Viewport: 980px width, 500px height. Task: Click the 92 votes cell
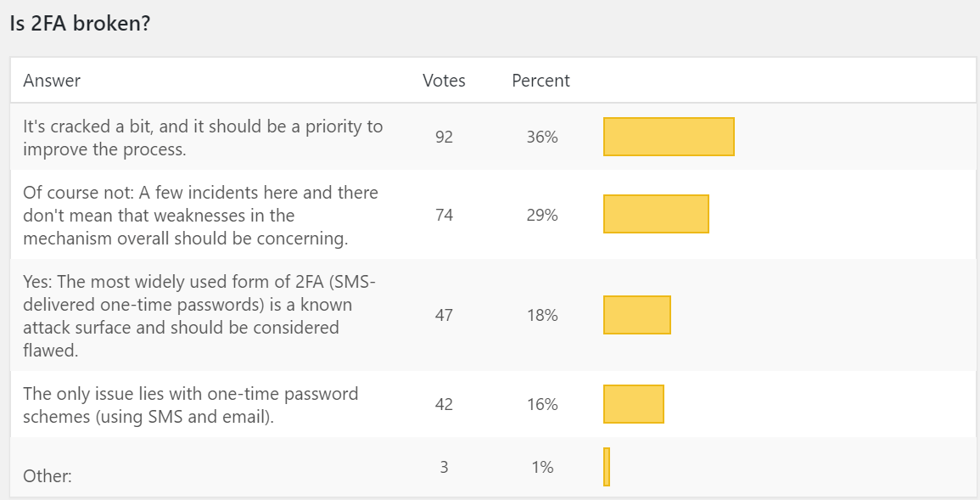point(444,137)
